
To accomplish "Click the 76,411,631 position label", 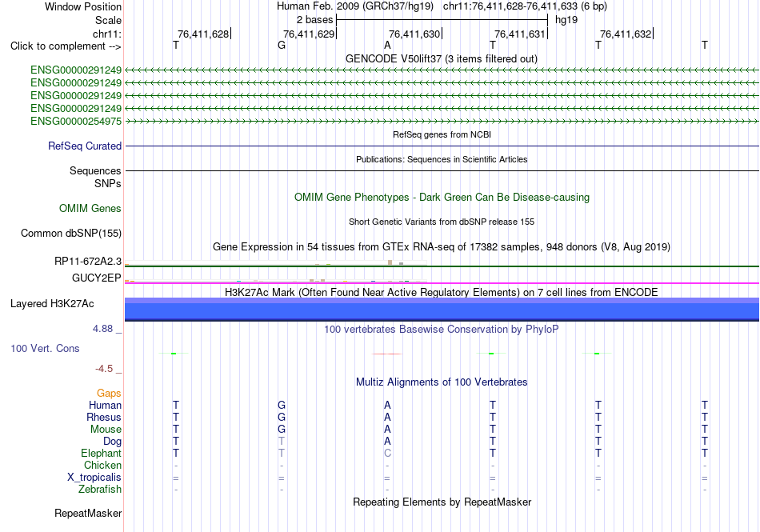I will point(520,34).
